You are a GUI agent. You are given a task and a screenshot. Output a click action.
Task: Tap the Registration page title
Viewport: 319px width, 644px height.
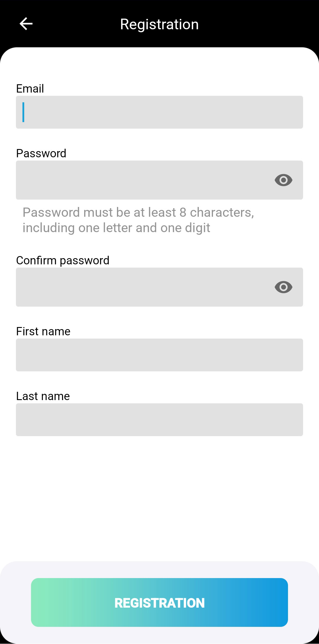pos(159,24)
